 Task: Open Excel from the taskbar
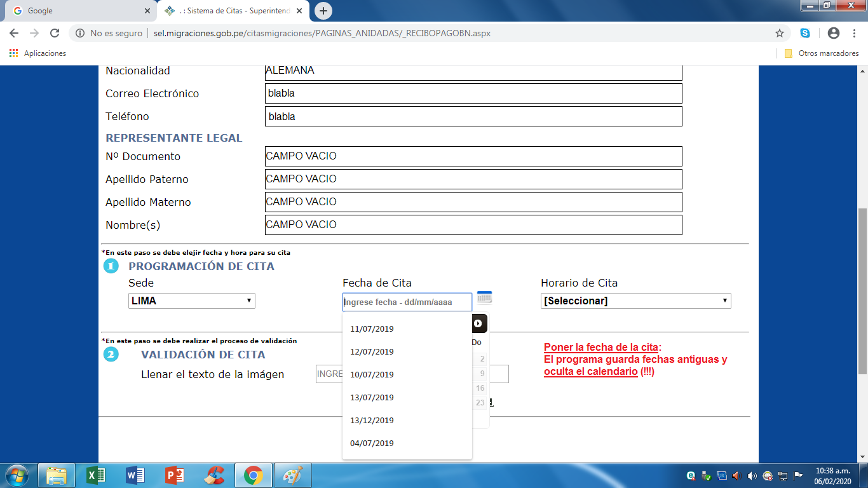coord(96,475)
